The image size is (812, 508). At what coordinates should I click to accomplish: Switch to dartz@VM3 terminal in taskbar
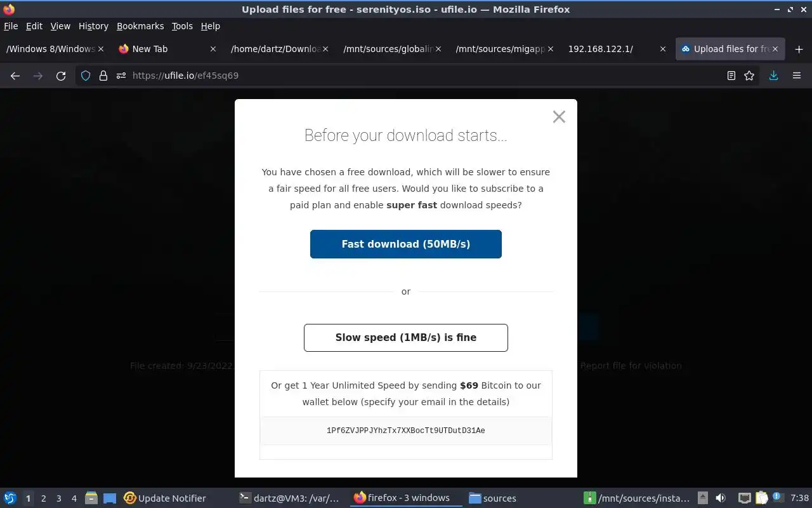click(x=289, y=498)
